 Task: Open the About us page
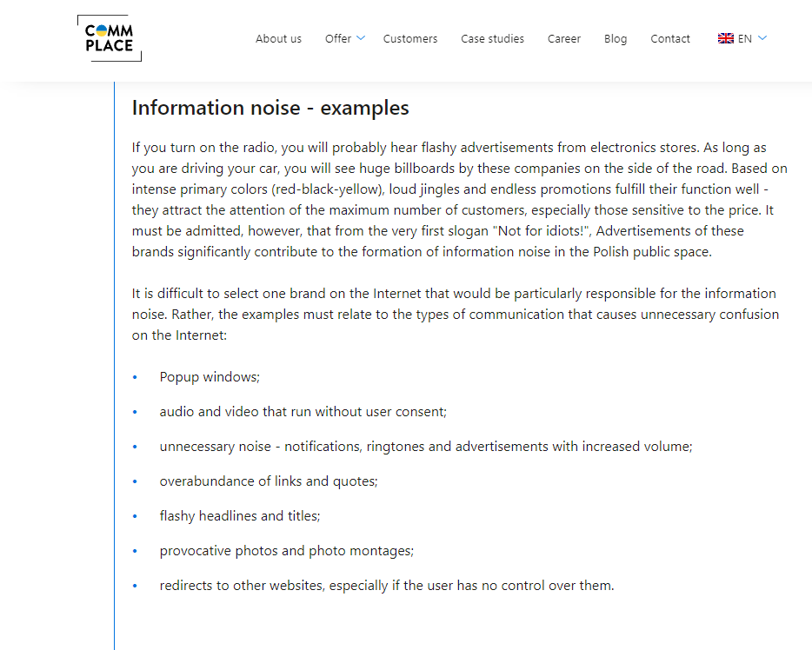[x=278, y=39]
